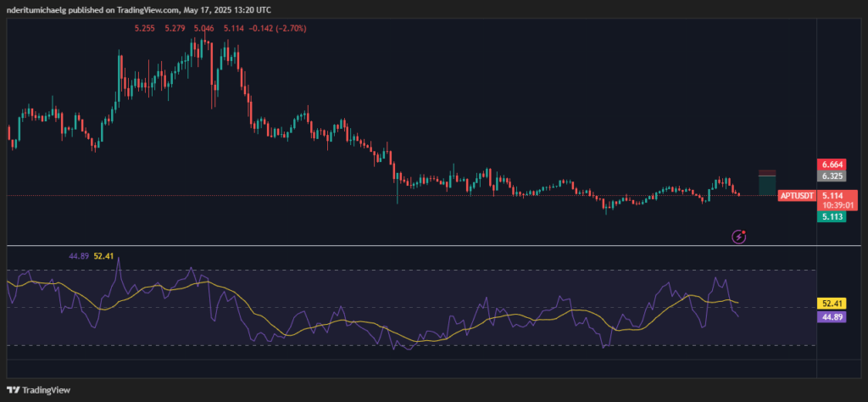Click the APTUSDT symbol price label
Viewport: 868px width, 402px height.
click(x=797, y=195)
